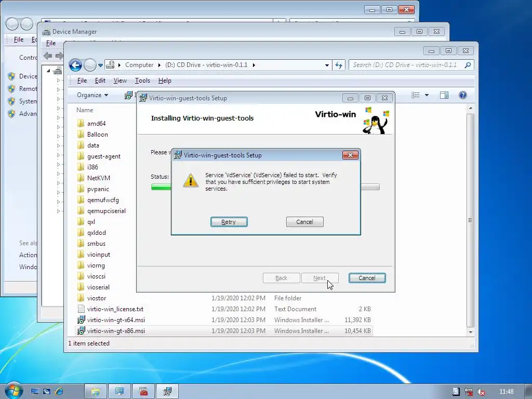Select the guest-agent folder
This screenshot has height=399, width=532.
pos(103,156)
